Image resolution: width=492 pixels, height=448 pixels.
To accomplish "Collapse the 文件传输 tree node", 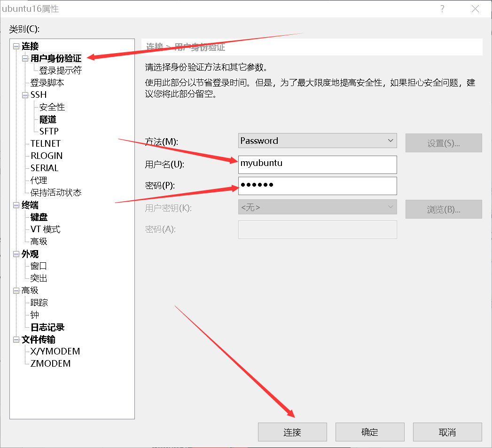I will pyautogui.click(x=16, y=339).
